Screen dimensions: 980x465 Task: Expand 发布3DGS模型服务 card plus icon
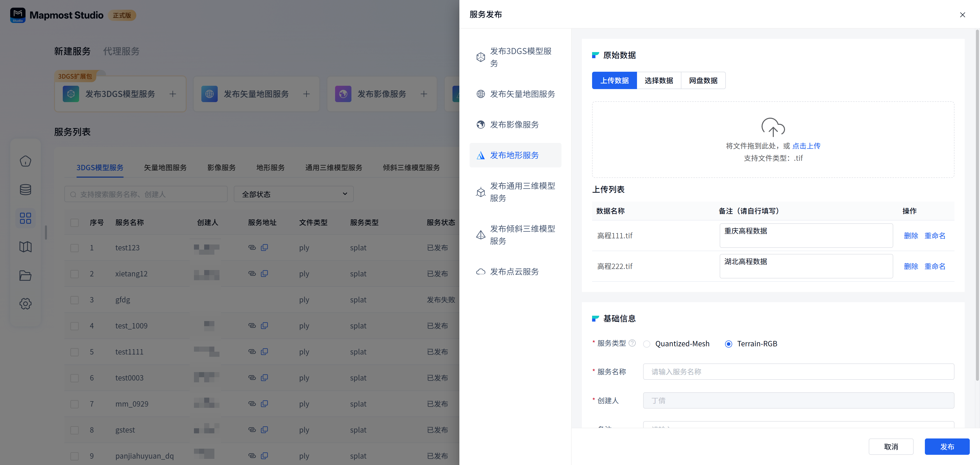pos(173,94)
